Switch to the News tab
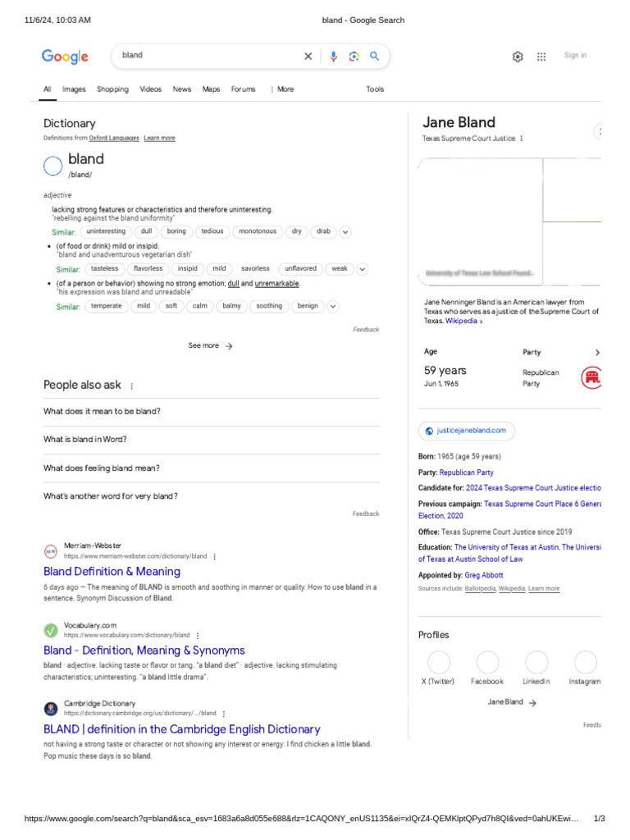630x840 pixels. [181, 89]
